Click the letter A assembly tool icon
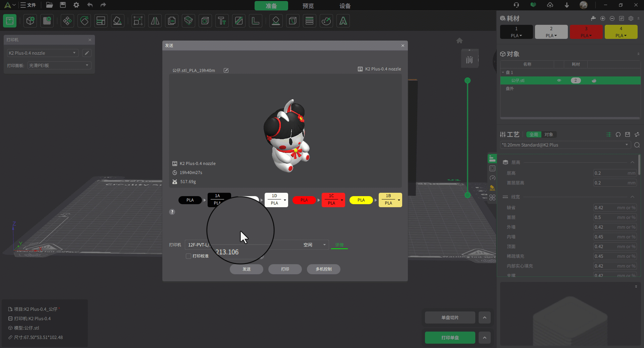This screenshot has height=348, width=644. pos(343,21)
